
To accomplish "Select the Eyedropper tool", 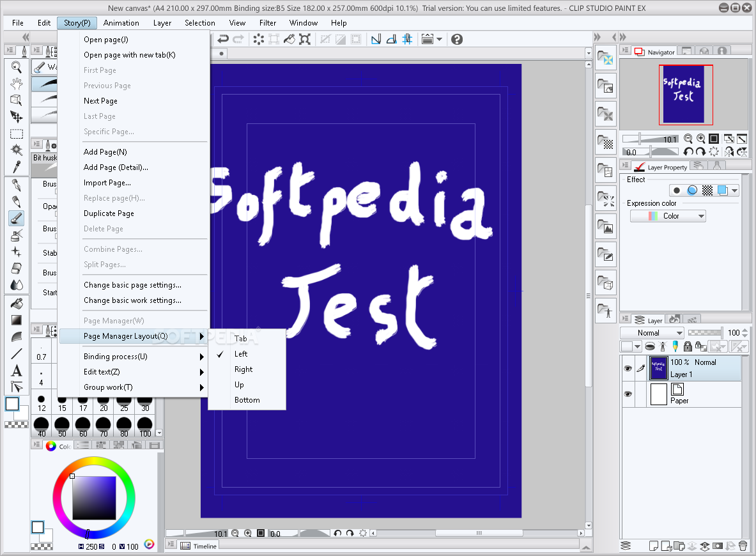I will pyautogui.click(x=17, y=167).
